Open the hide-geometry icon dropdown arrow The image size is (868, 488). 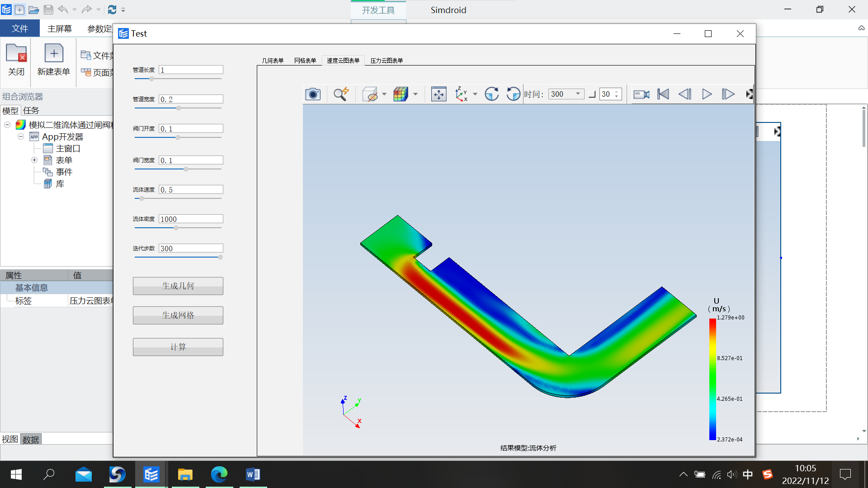click(x=384, y=94)
